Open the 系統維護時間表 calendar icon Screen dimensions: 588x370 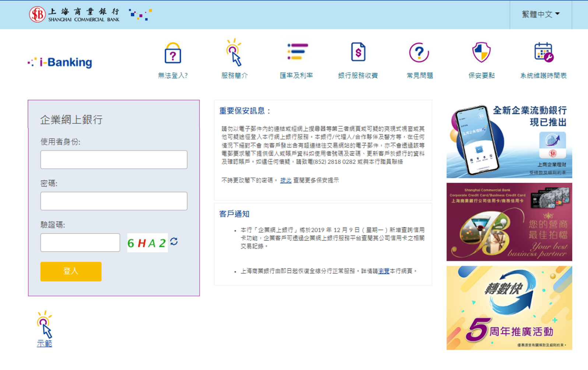tap(543, 53)
